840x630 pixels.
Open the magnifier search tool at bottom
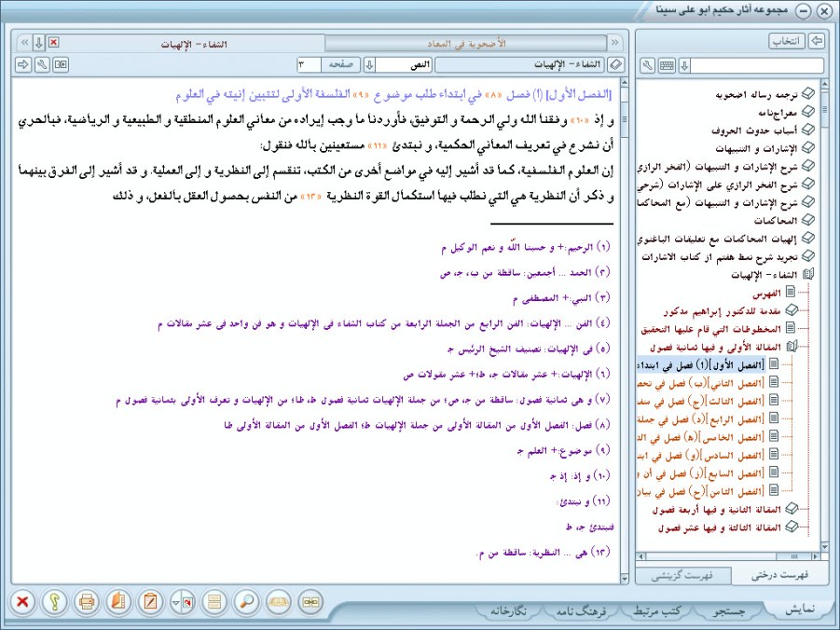pyautogui.click(x=247, y=601)
